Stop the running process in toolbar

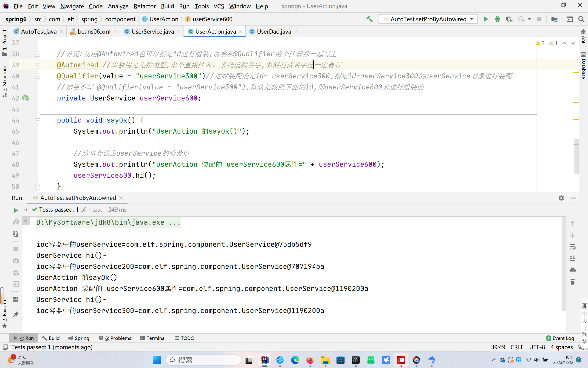tap(539, 19)
